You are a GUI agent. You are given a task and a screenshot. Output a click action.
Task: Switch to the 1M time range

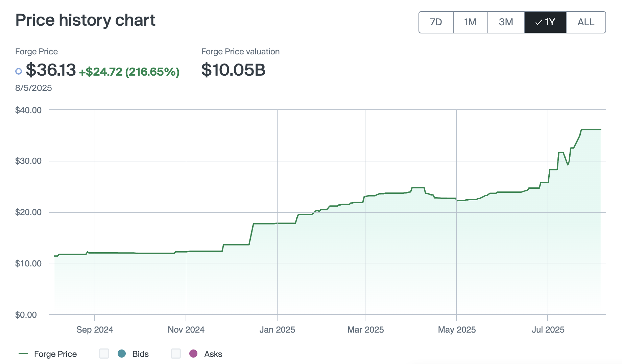pyautogui.click(x=470, y=22)
